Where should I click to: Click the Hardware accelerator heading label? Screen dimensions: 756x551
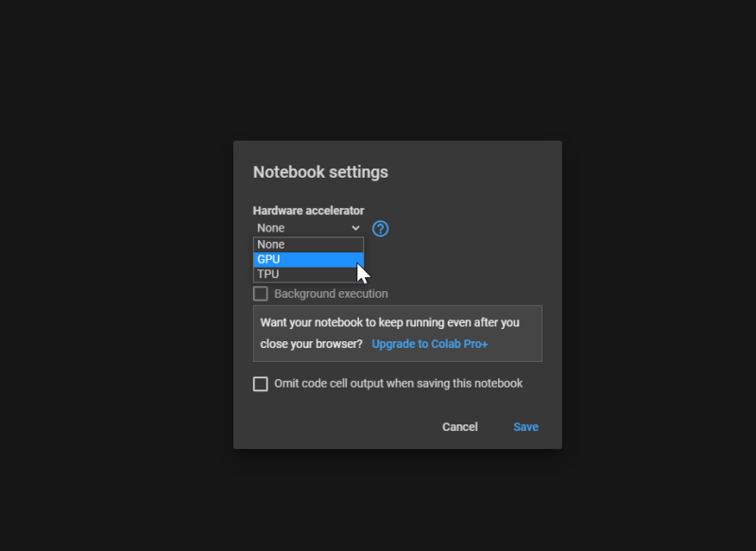[x=308, y=211]
